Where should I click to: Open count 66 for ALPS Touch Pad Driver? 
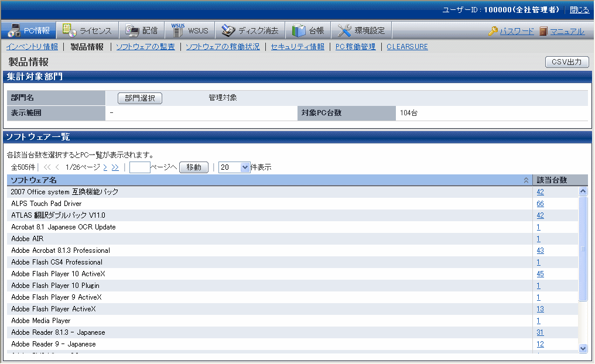click(540, 204)
